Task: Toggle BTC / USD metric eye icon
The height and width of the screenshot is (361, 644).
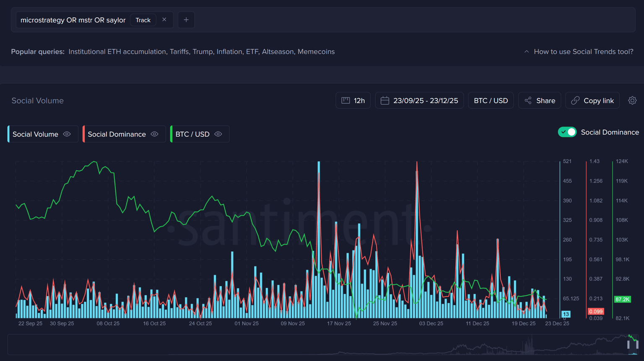Action: tap(218, 134)
